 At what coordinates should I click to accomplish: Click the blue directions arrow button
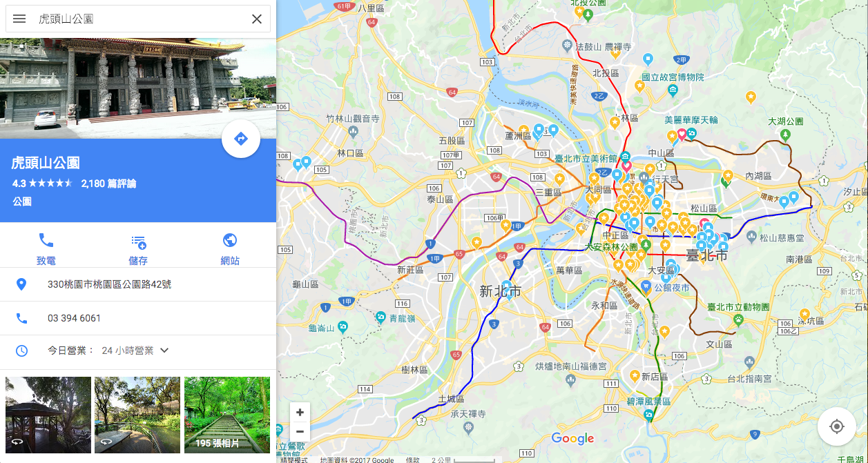[241, 139]
